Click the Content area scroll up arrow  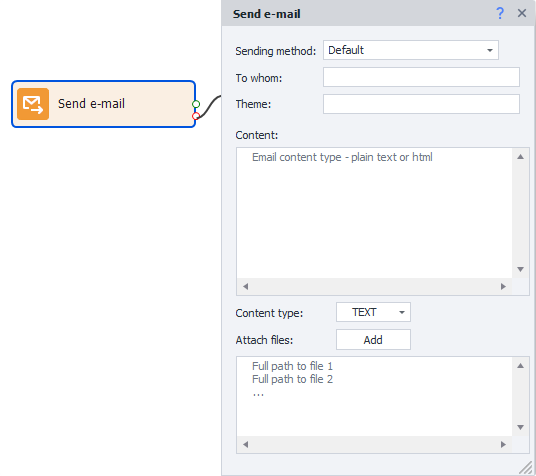tap(520, 157)
